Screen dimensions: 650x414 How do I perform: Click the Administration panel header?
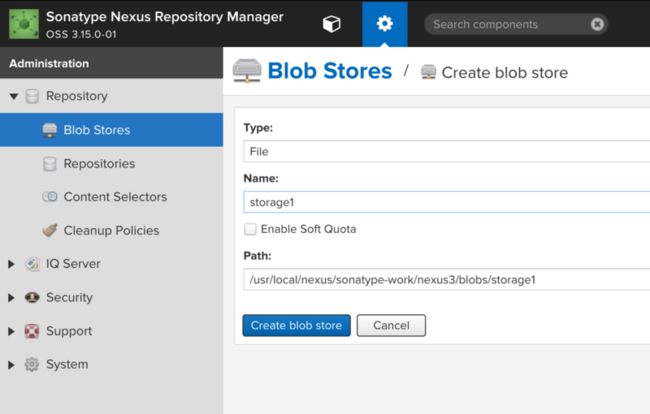pyautogui.click(x=111, y=63)
